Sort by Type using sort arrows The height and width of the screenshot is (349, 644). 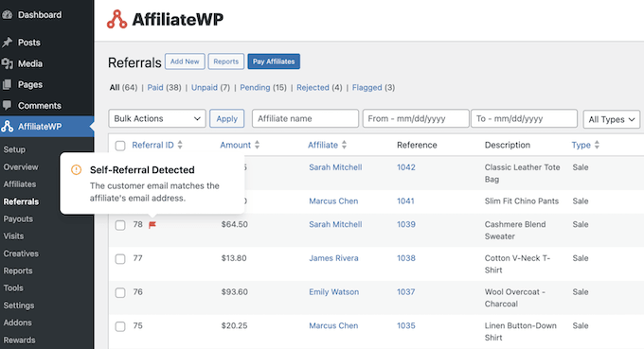597,145
